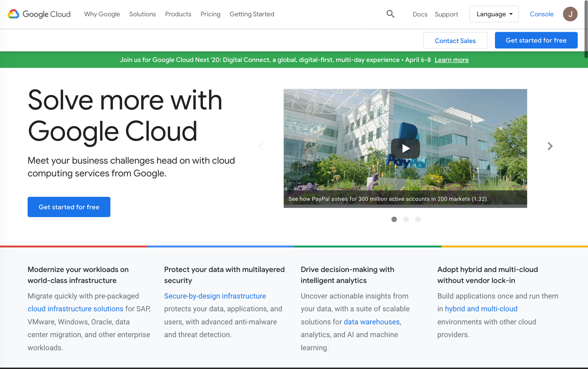Go to previous carousel slide arrow
Image resolution: width=588 pixels, height=369 pixels.
point(261,146)
